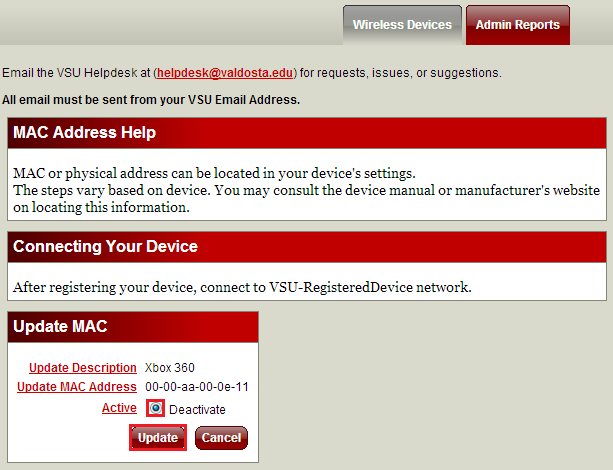Click the Xbox 360 description text
This screenshot has width=613, height=470.
coord(170,368)
